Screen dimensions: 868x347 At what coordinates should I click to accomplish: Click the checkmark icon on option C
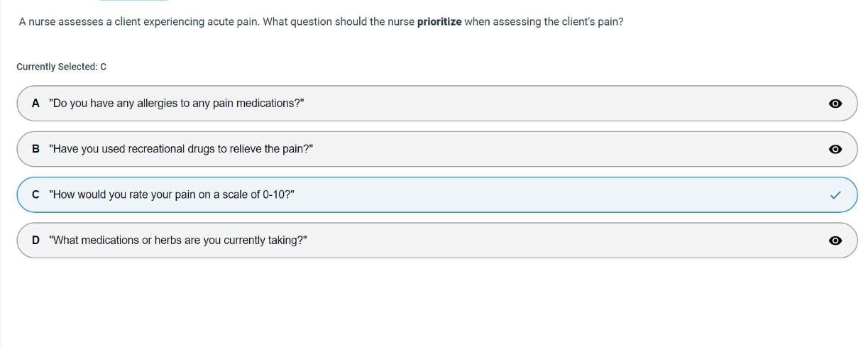835,195
